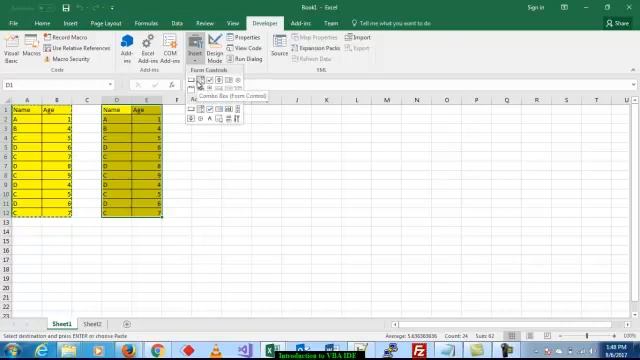Image resolution: width=640 pixels, height=360 pixels.
Task: Select Option Button form control
Action: (238, 80)
